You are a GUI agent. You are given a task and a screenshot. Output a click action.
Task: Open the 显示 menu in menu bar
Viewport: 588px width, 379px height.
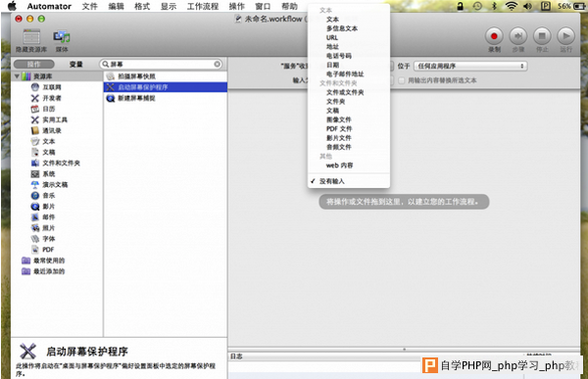tap(169, 7)
